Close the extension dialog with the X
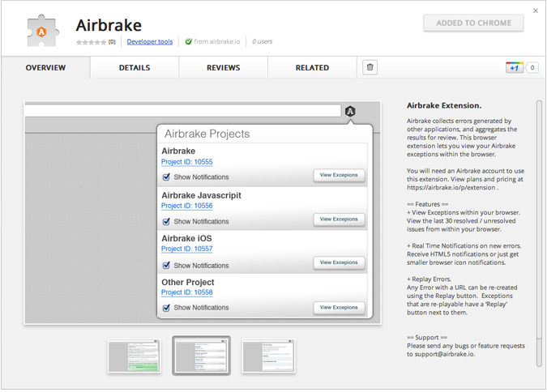Viewport: 547px width, 392px height. tap(536, 11)
